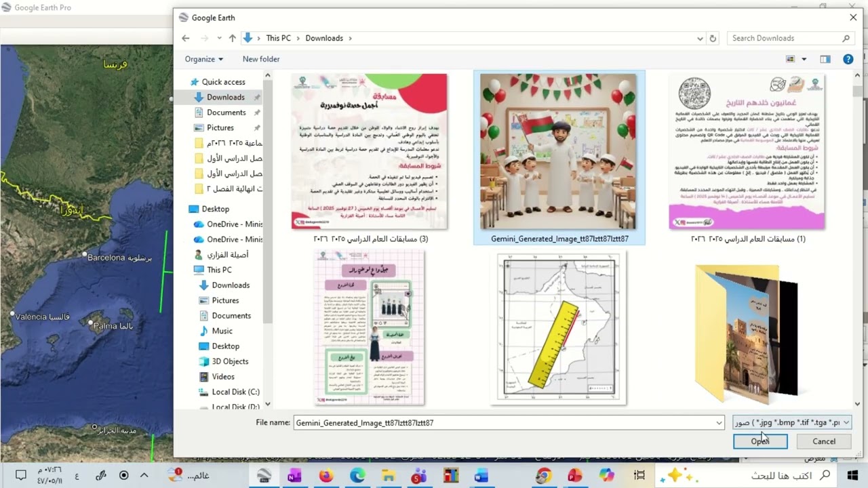Open Microsoft Word from the taskbar
Viewport: 868px width, 488px height.
pos(481,475)
